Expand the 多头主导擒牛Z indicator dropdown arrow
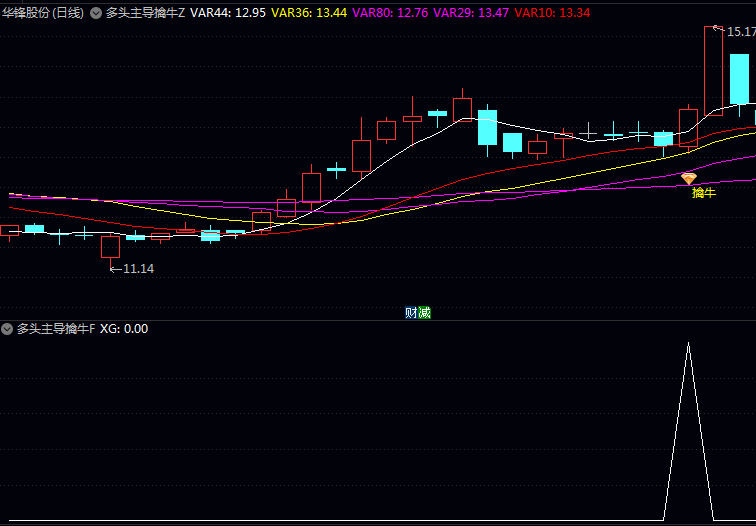Image resolution: width=756 pixels, height=526 pixels. click(96, 13)
